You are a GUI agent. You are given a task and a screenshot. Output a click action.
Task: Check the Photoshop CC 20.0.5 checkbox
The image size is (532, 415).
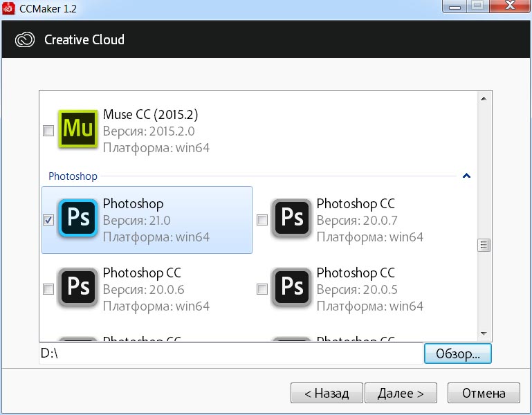(x=262, y=289)
